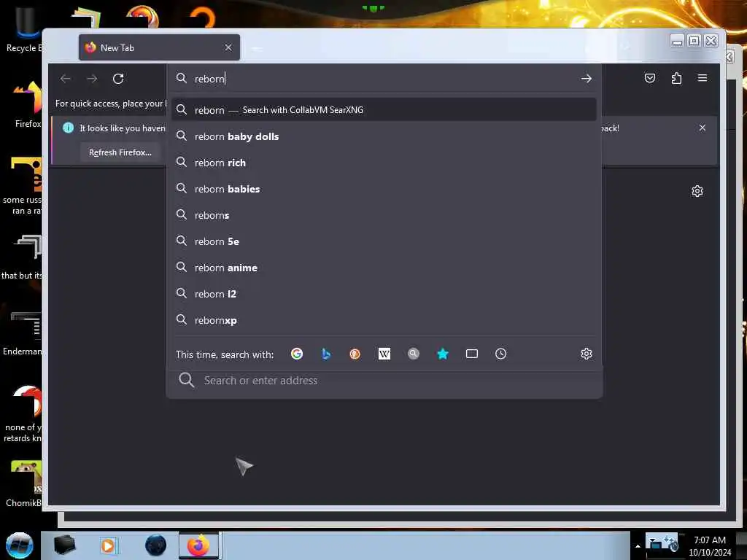
Task: Pick the 'reborn babies' suggestion
Action: point(384,189)
